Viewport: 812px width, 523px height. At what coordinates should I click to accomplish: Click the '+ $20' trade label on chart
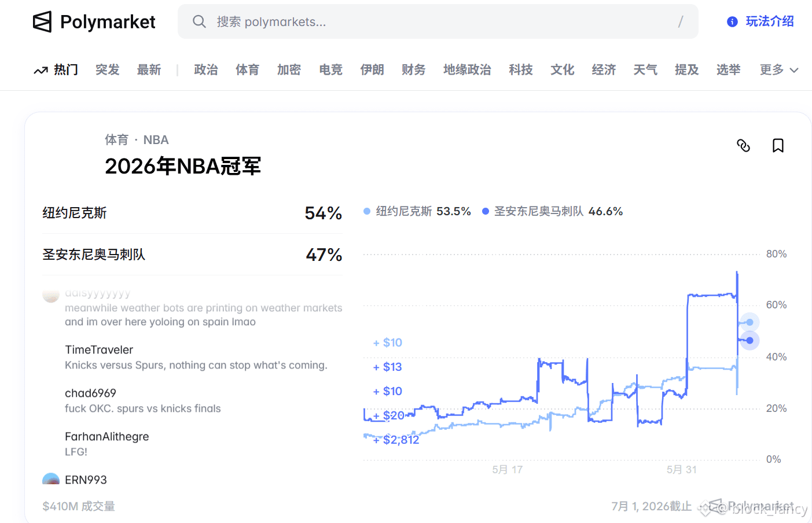pos(389,415)
